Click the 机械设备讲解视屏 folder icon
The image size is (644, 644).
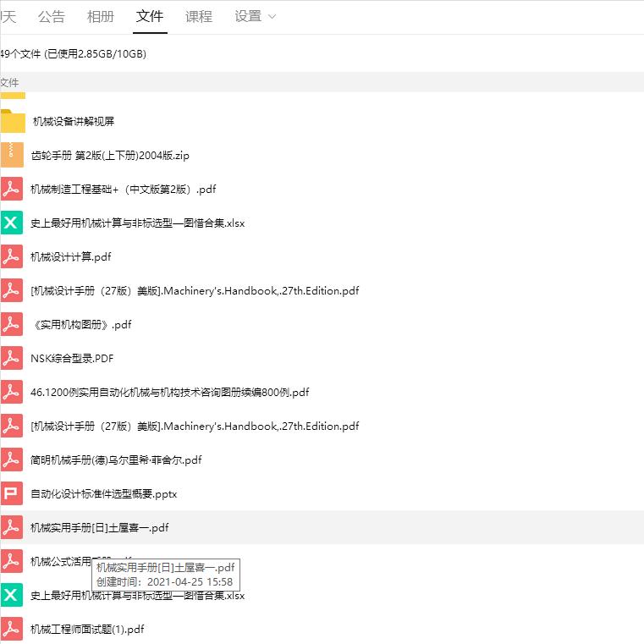13,121
